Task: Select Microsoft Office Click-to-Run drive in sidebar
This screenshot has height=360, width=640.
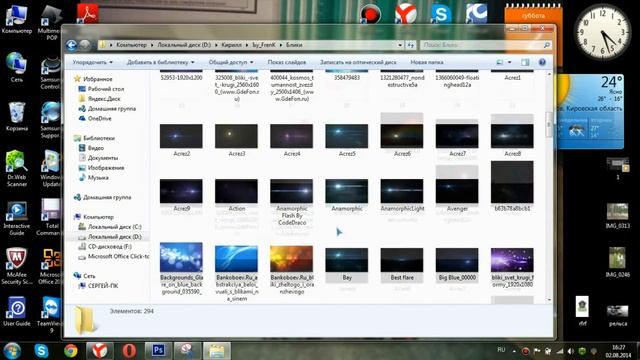Action: (118, 256)
